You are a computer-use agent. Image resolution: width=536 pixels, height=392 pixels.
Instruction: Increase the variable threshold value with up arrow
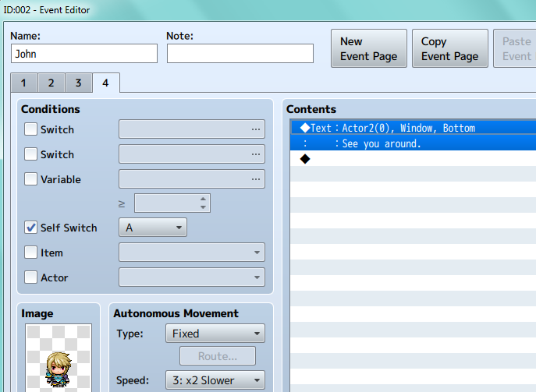(203, 199)
